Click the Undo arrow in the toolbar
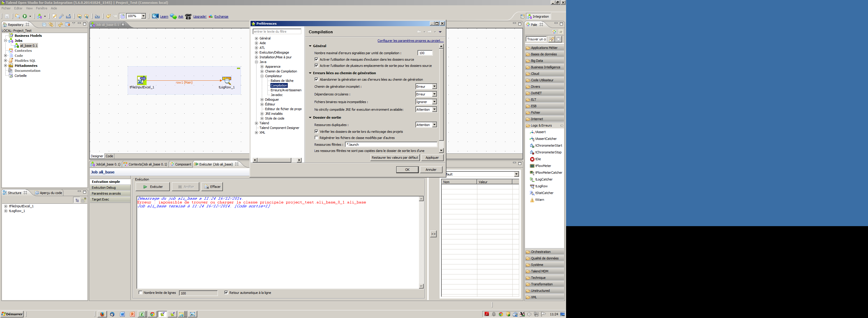The width and height of the screenshot is (868, 318). pyautogui.click(x=108, y=16)
